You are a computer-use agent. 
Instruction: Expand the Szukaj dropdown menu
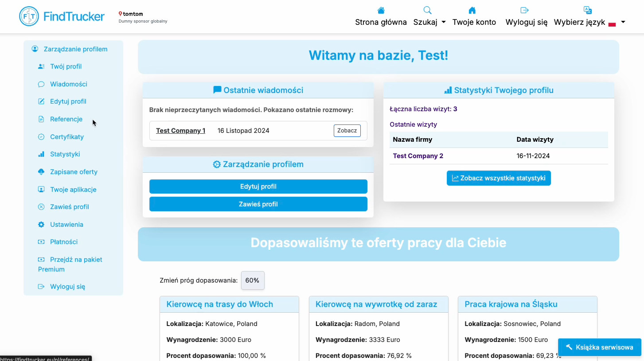(429, 22)
